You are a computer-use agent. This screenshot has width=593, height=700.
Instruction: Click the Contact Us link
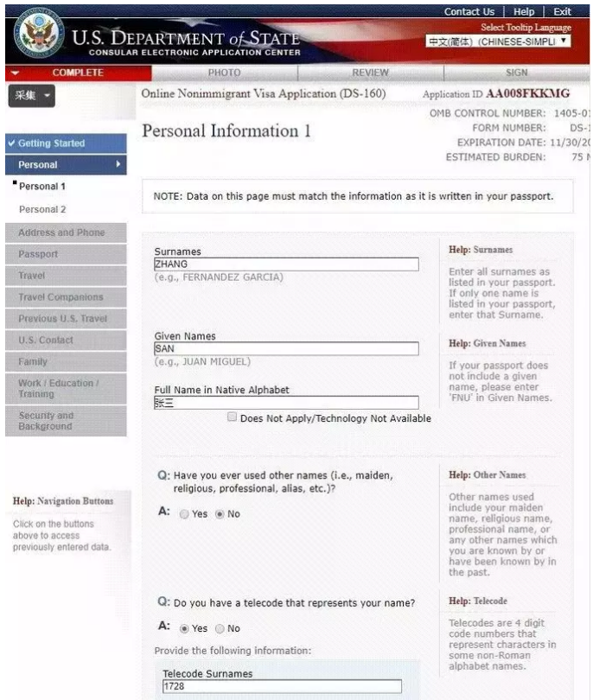469,11
